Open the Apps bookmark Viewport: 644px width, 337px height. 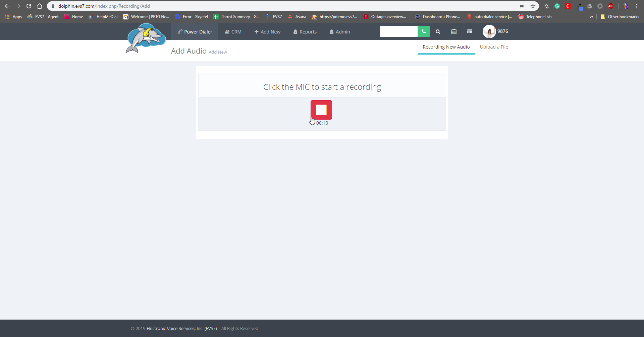(x=13, y=17)
